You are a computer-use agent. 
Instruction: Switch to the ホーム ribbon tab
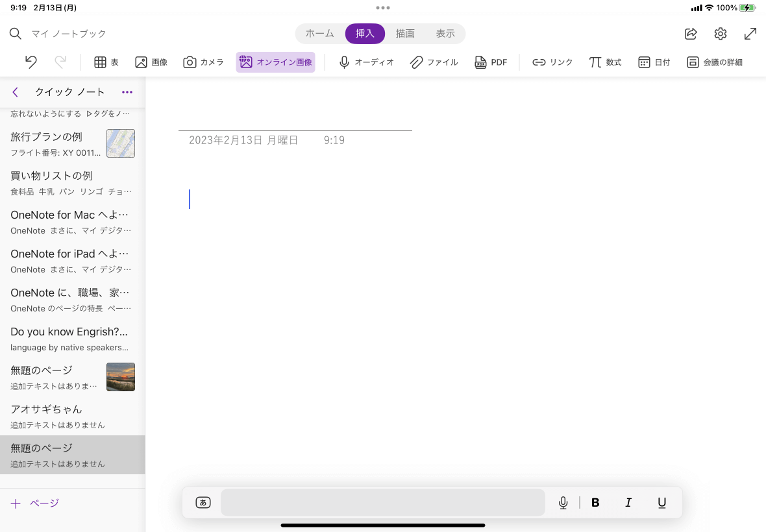point(319,33)
